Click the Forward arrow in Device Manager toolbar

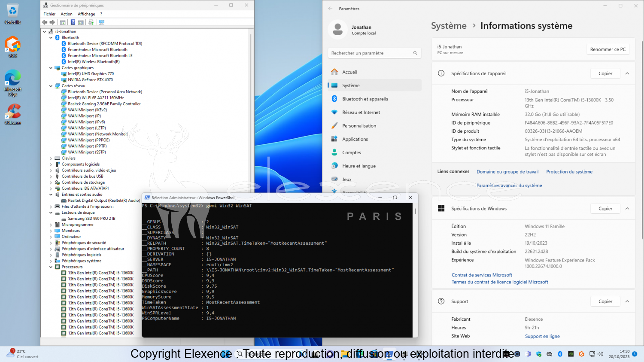pyautogui.click(x=52, y=22)
